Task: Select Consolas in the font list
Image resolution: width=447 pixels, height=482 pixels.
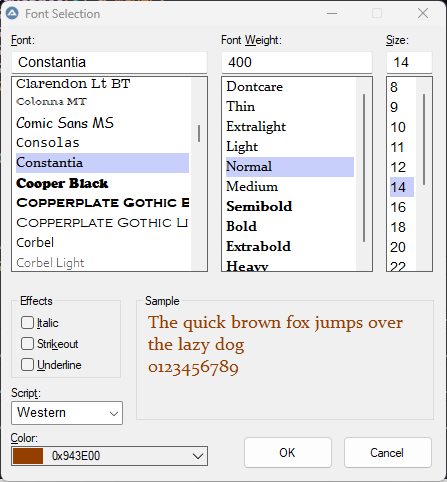Action: coord(102,143)
